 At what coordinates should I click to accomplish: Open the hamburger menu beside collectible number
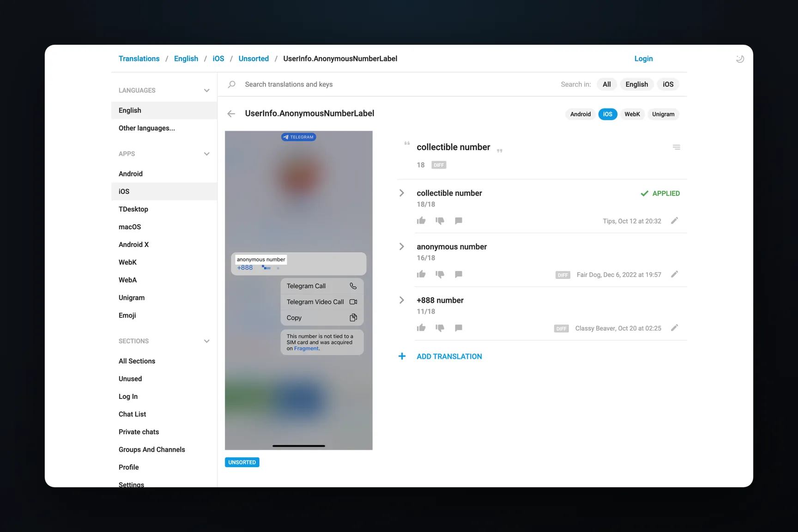[x=676, y=147]
